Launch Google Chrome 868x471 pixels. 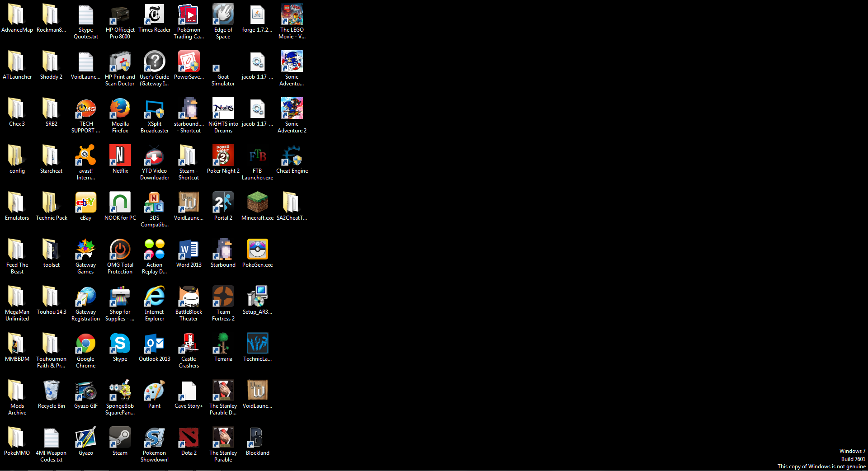[x=86, y=344]
